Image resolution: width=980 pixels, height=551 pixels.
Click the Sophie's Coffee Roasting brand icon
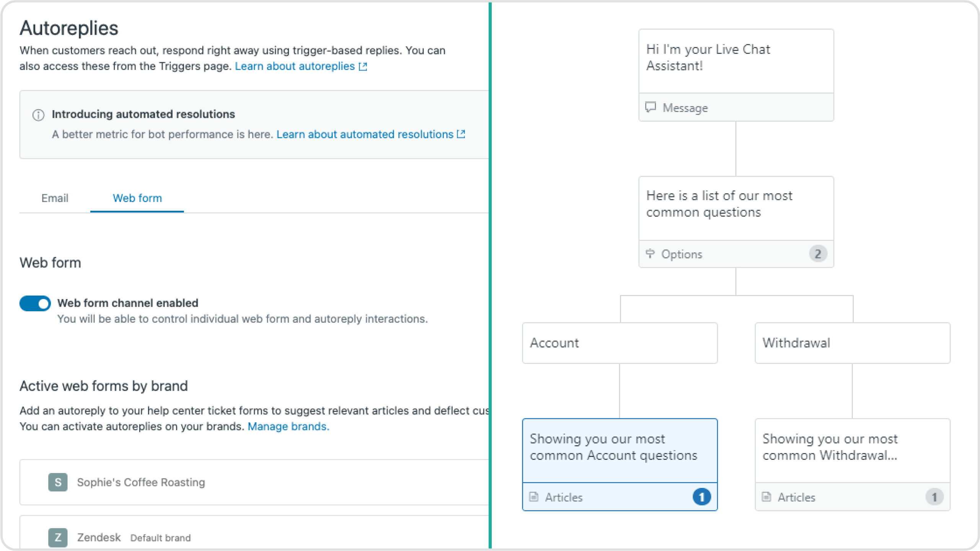pyautogui.click(x=57, y=482)
